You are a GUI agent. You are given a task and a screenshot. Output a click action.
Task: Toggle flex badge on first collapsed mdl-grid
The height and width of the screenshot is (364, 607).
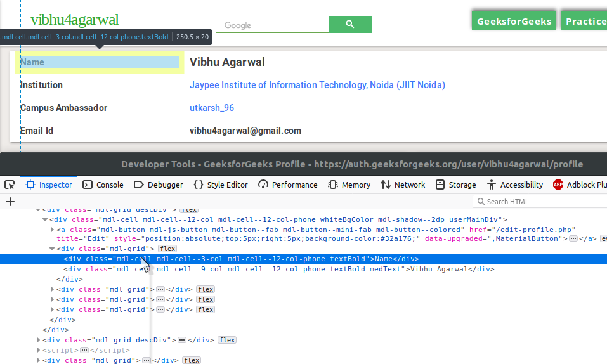205,289
